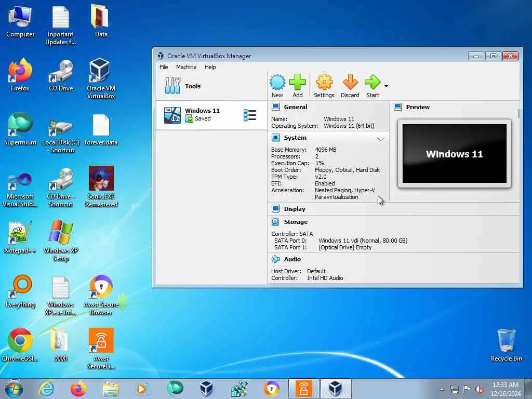
Task: Open the File menu
Action: coord(164,67)
